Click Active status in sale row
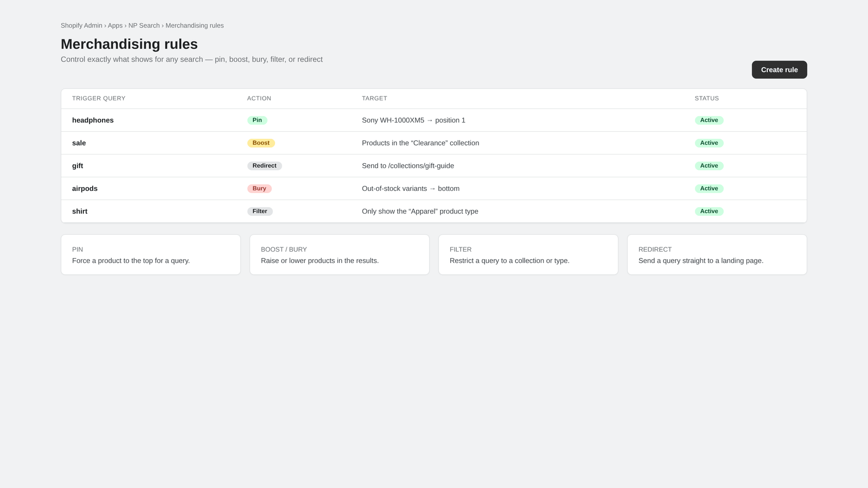The width and height of the screenshot is (868, 488). tap(709, 143)
